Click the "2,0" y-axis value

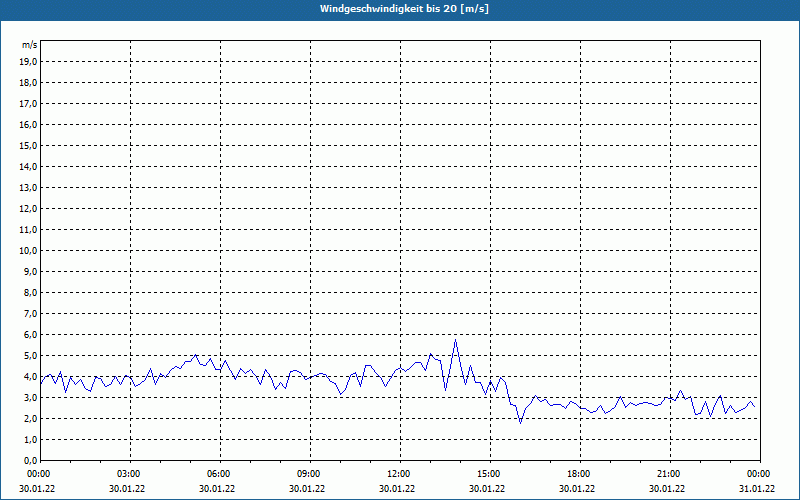click(x=30, y=418)
